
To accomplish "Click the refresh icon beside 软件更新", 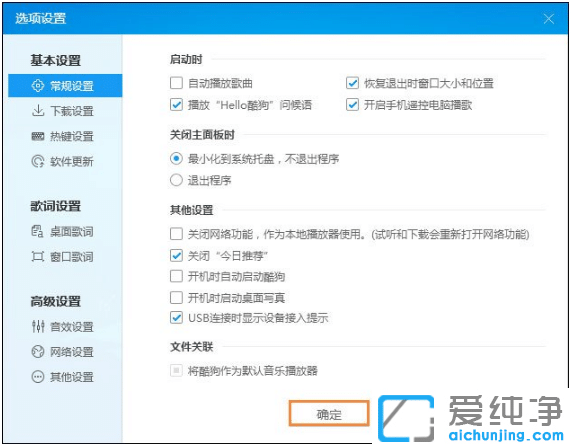I will (38, 161).
